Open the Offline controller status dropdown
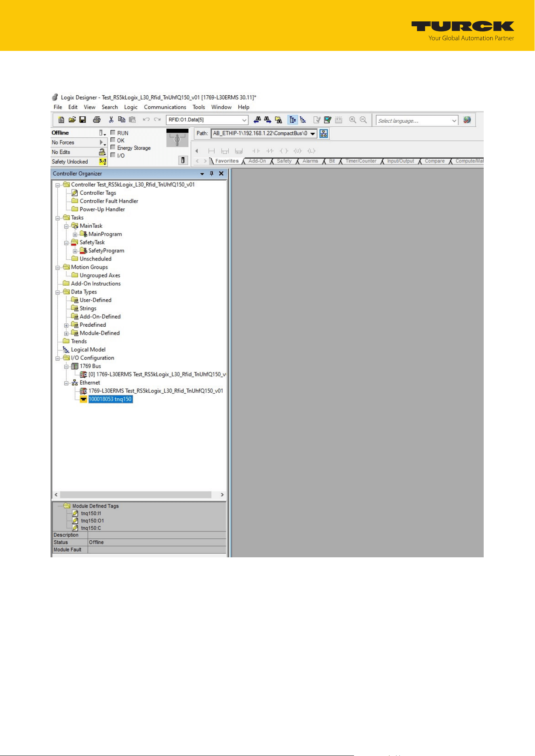Image resolution: width=535 pixels, height=756 pixels. pos(103,133)
